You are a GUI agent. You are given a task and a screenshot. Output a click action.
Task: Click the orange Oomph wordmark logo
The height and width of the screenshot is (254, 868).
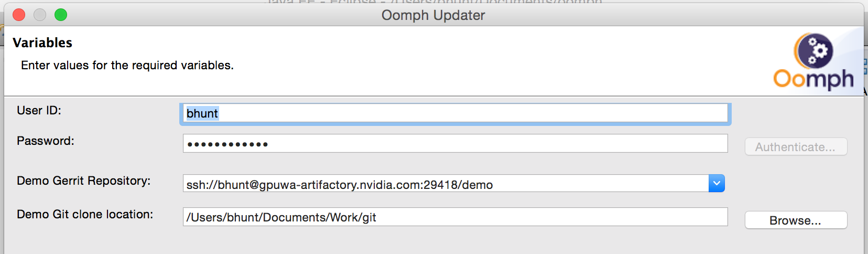click(813, 79)
